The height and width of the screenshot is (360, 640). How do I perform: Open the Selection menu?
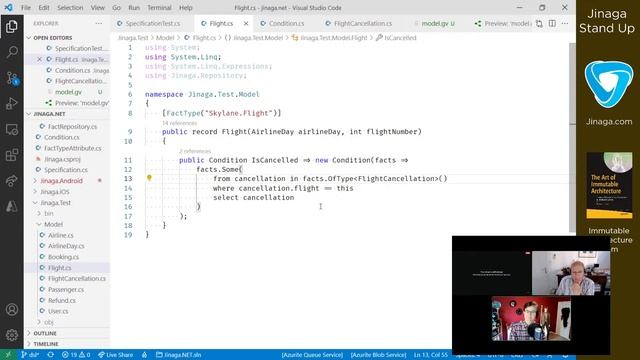[x=70, y=8]
